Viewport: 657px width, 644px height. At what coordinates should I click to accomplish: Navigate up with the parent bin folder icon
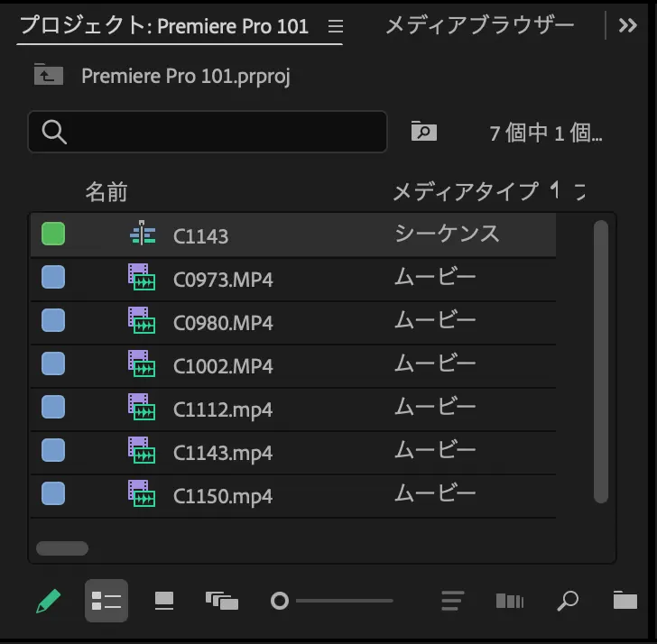tap(49, 75)
